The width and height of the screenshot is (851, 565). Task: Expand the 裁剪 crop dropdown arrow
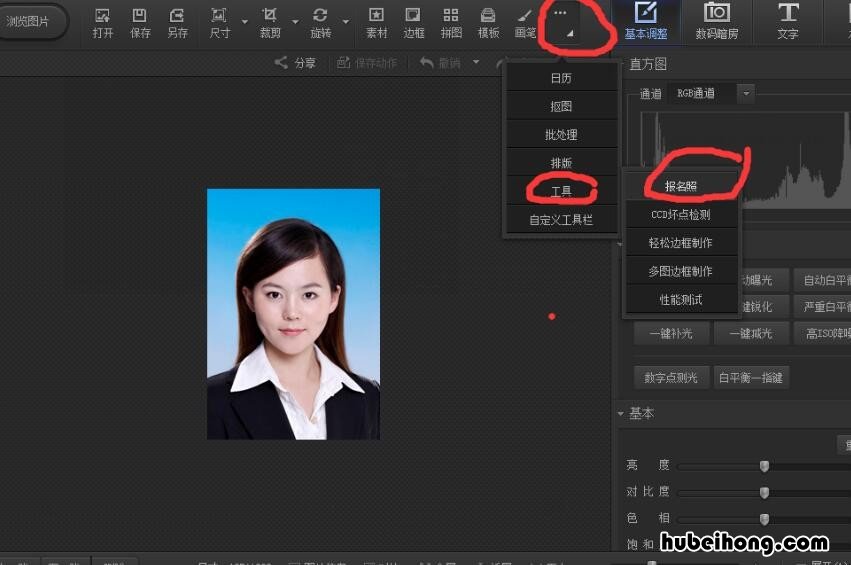point(295,22)
